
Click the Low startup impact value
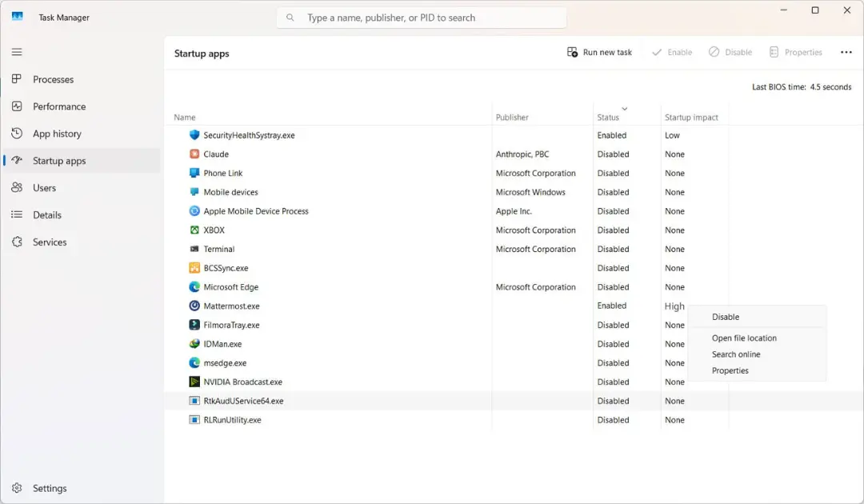[672, 135]
